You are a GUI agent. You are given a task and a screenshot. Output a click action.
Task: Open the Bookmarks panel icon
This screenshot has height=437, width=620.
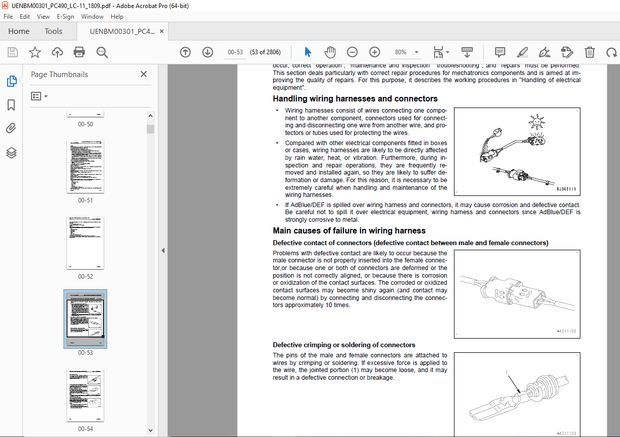[x=11, y=105]
